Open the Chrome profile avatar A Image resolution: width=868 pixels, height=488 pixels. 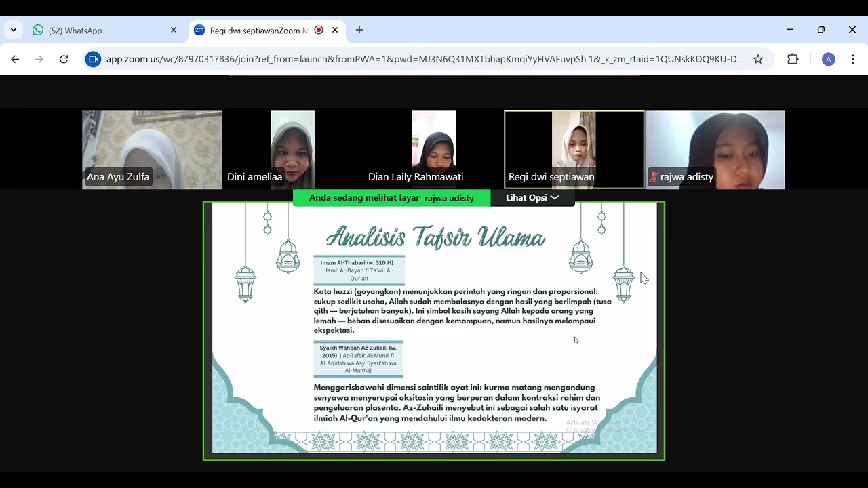[x=828, y=60]
